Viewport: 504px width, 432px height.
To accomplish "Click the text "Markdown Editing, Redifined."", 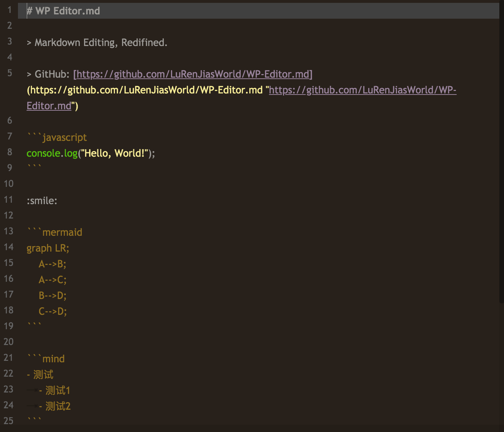I will [101, 43].
